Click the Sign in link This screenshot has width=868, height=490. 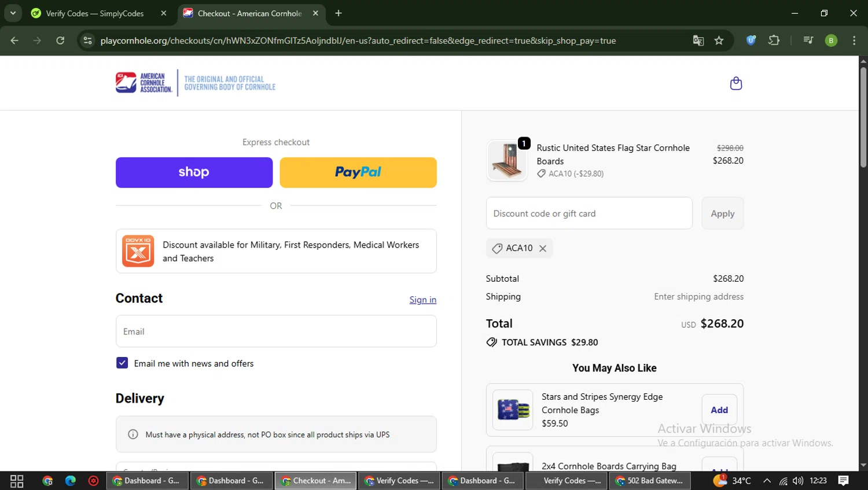pyautogui.click(x=423, y=300)
